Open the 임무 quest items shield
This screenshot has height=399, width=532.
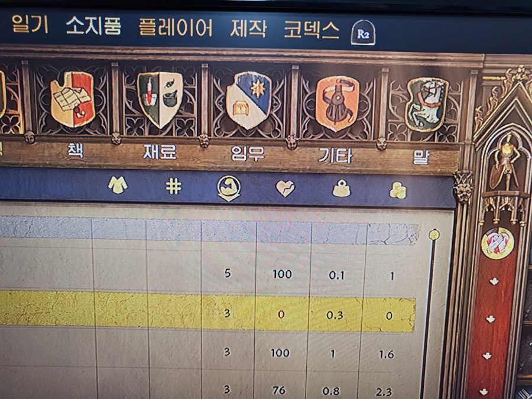[249, 100]
